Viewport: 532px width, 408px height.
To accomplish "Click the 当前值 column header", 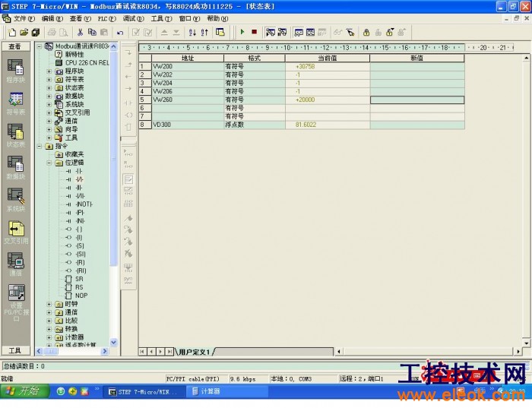I will pos(328,58).
